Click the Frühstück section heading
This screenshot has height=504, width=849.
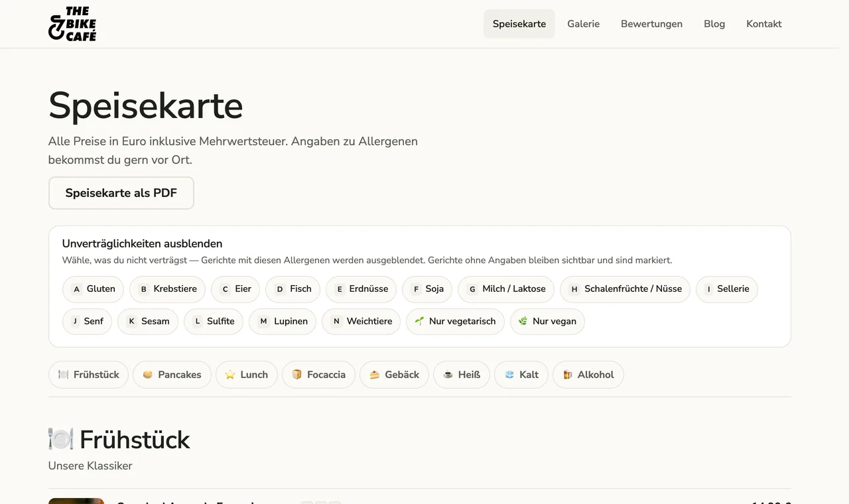point(119,440)
